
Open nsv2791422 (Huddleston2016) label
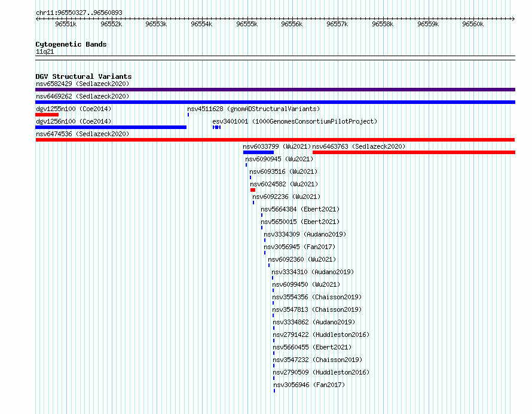click(321, 335)
